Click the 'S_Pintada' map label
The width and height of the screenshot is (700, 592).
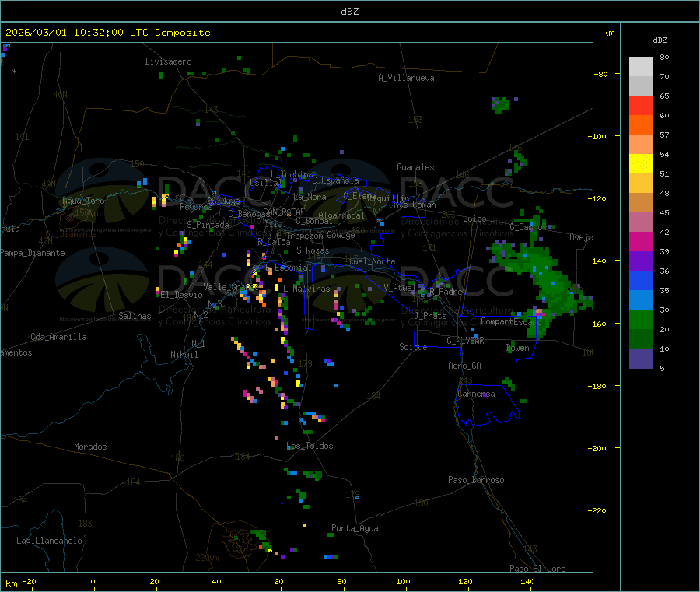pyautogui.click(x=208, y=225)
